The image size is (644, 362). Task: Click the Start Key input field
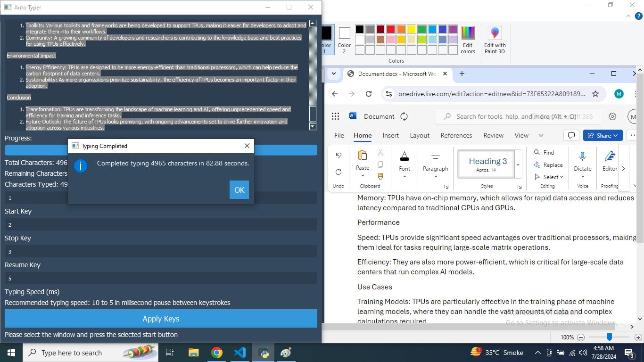[161, 198]
